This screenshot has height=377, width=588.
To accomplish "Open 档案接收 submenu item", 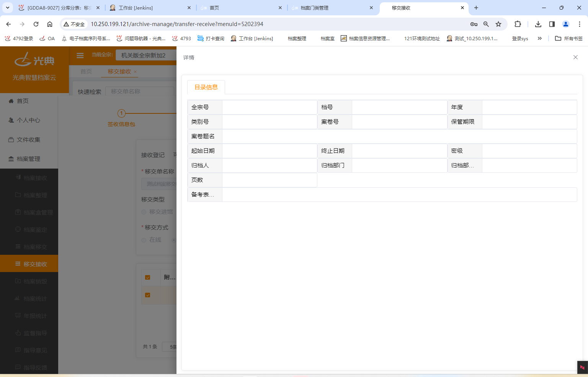I will (x=35, y=178).
